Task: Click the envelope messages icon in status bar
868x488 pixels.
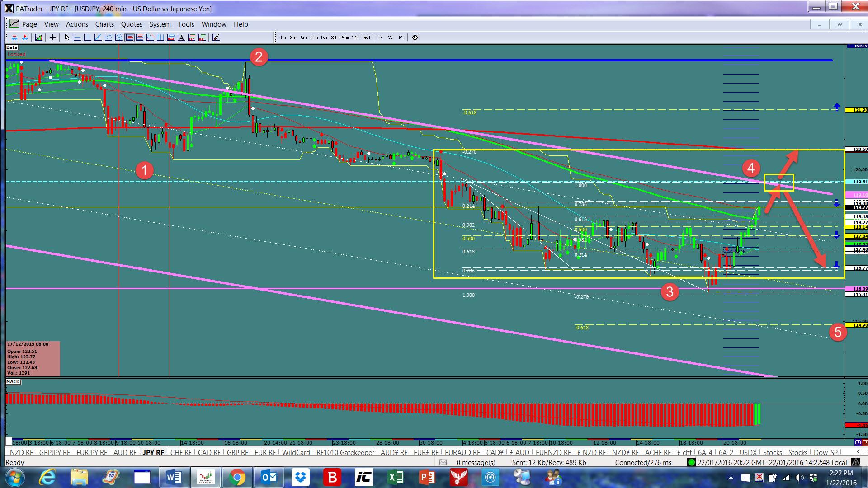Action: pyautogui.click(x=443, y=462)
